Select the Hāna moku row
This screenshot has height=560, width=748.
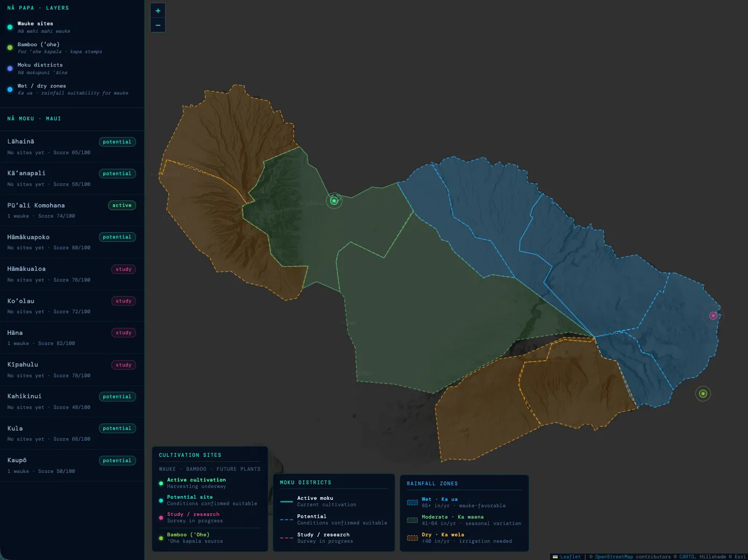[72, 338]
